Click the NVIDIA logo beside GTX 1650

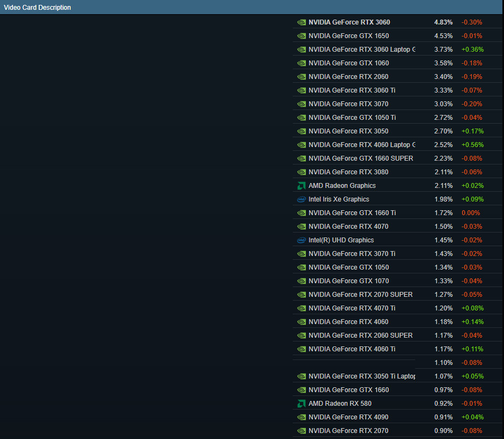(302, 36)
